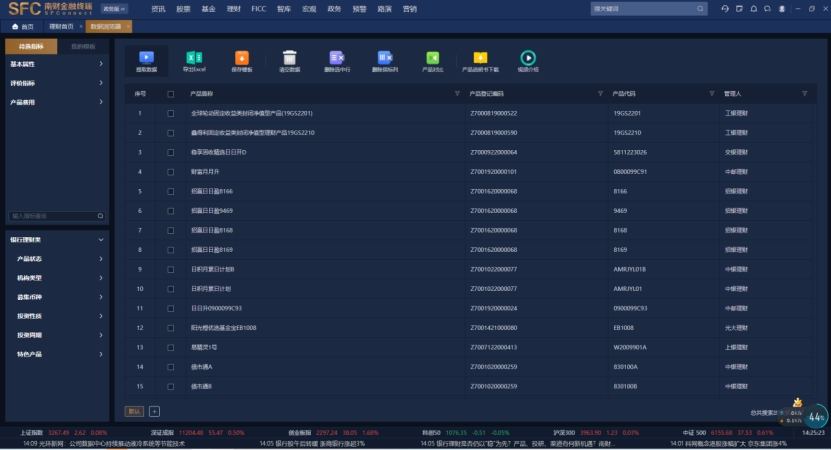Check the checkbox for row 14 债市通A
This screenshot has height=450, width=831.
pyautogui.click(x=171, y=367)
